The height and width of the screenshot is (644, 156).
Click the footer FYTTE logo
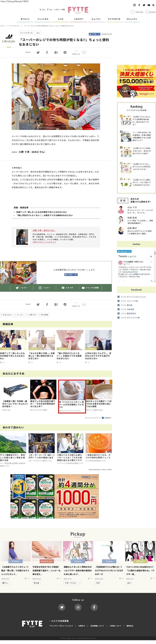(32, 624)
